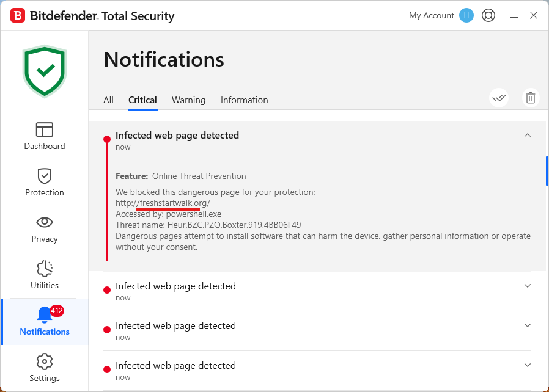Image resolution: width=549 pixels, height=392 pixels.
Task: Open the support lifebuoy icon
Action: click(488, 15)
